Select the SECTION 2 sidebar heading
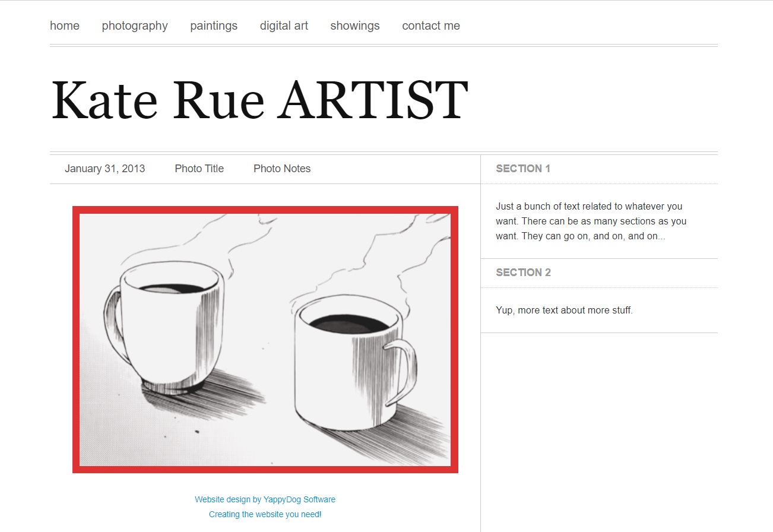Image resolution: width=773 pixels, height=532 pixels. pyautogui.click(x=523, y=273)
